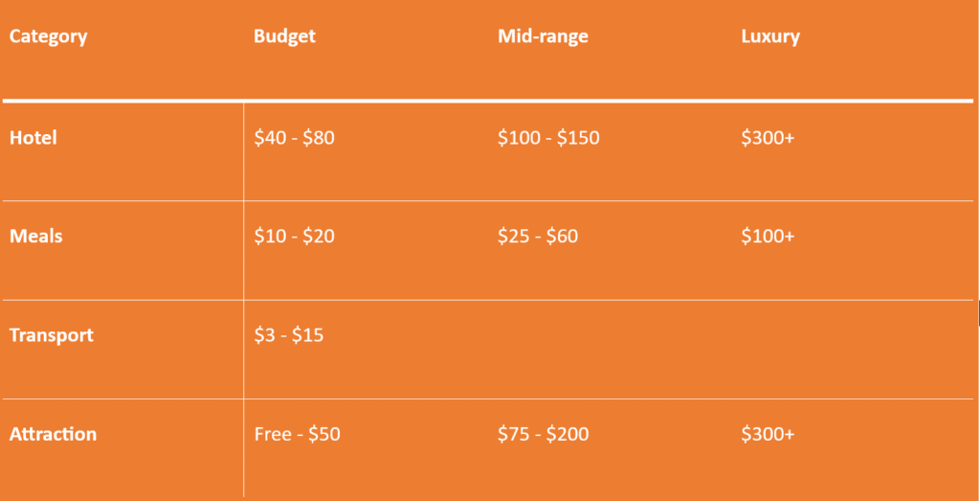Screen dimensions: 980x501
Task: Click the Hotel row's $300+ luxury cell
Action: (x=768, y=138)
